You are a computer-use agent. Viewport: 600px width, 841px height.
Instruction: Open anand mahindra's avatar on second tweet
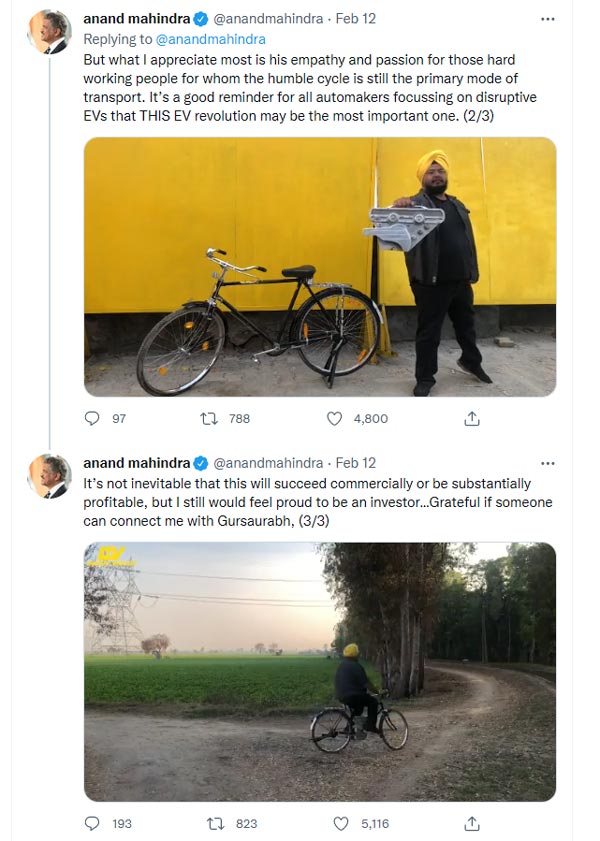point(49,476)
